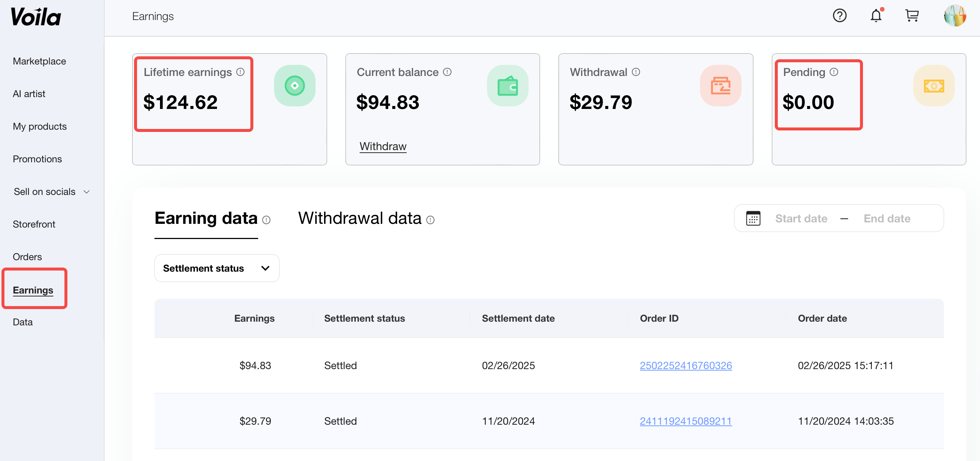980x461 pixels.
Task: Expand the Sell on socials menu
Action: 51,192
